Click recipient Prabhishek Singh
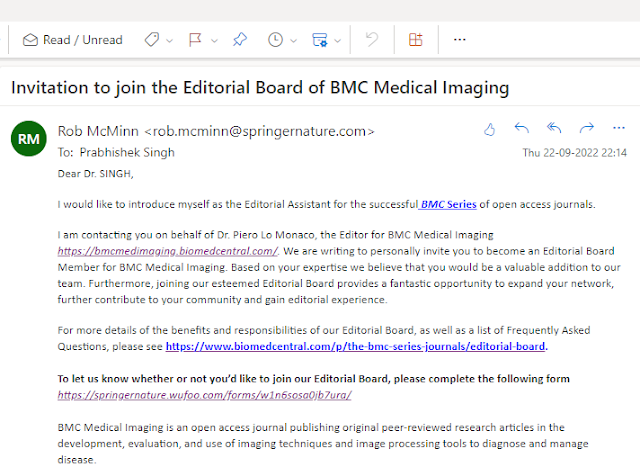The height and width of the screenshot is (476, 640). click(127, 152)
